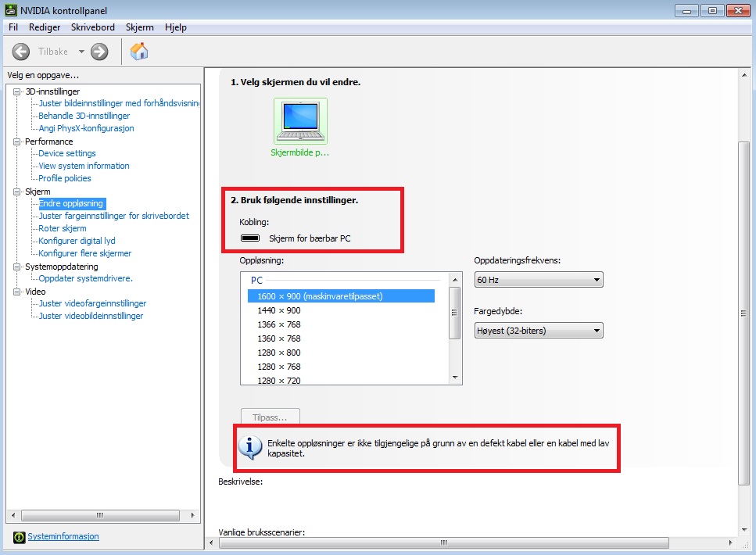Collapse the Video tree node
This screenshot has width=756, height=555.
(17, 292)
